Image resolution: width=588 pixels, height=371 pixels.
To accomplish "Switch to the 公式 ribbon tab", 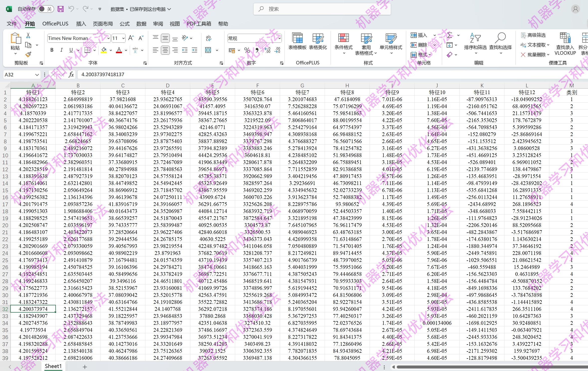I will (x=124, y=24).
